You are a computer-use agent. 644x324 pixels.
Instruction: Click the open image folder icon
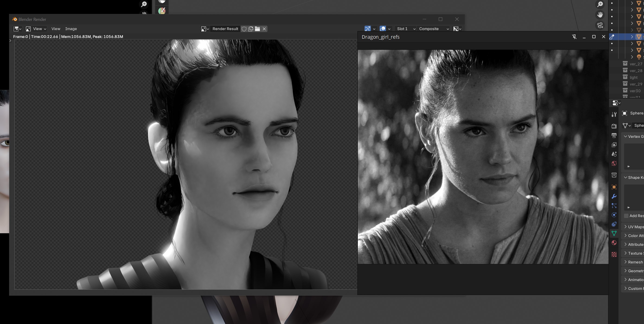point(257,29)
